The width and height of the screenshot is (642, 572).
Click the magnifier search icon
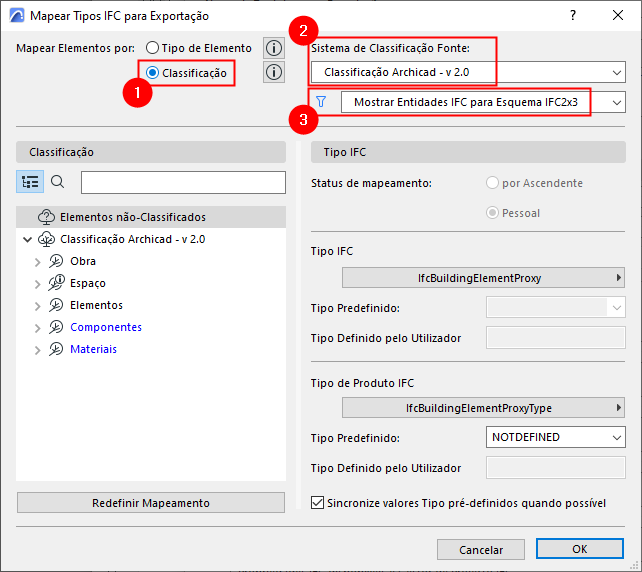click(57, 182)
